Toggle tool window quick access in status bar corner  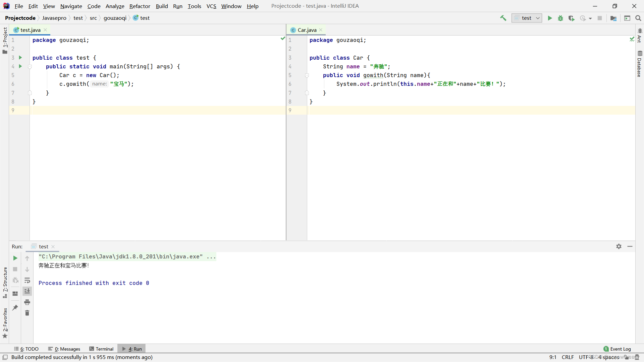(5, 357)
